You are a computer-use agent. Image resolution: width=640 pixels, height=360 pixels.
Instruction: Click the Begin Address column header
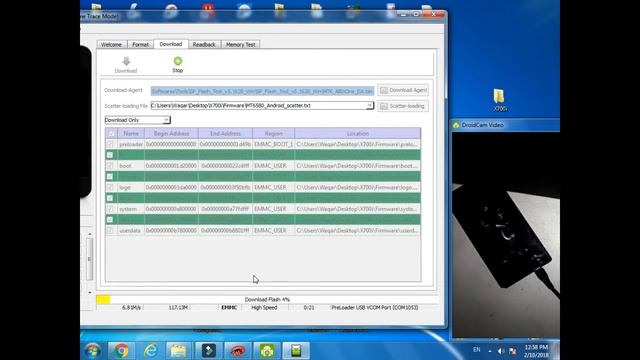point(171,133)
